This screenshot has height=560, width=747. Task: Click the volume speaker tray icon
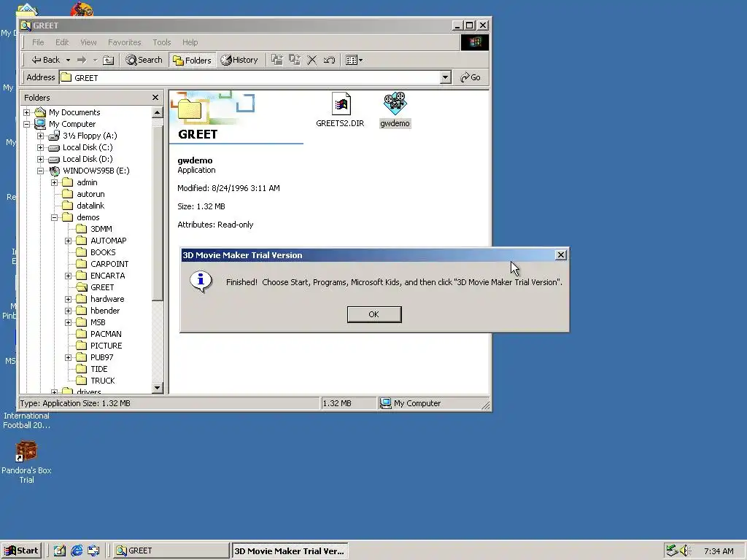(x=684, y=551)
